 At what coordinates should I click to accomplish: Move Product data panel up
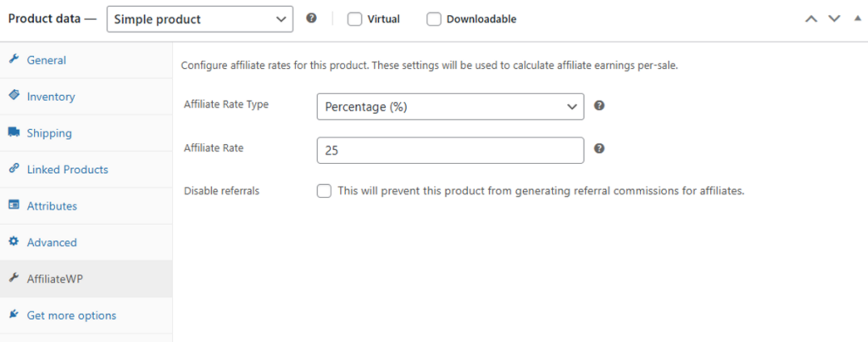811,19
